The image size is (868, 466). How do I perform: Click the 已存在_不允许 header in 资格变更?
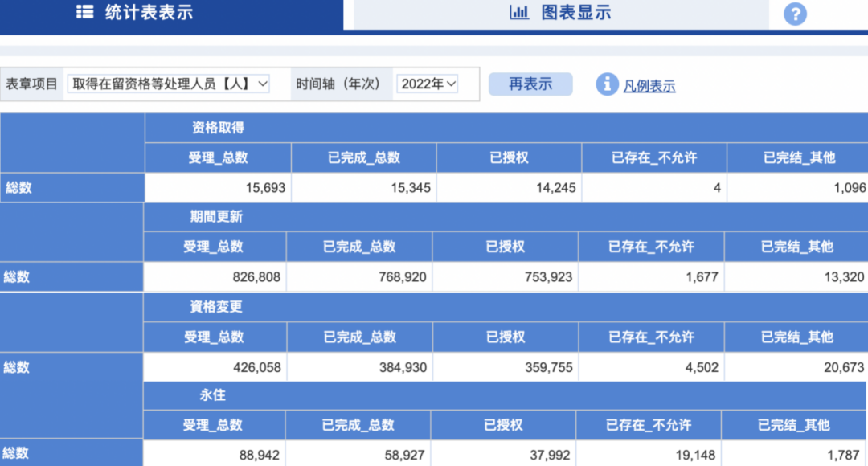pos(653,337)
